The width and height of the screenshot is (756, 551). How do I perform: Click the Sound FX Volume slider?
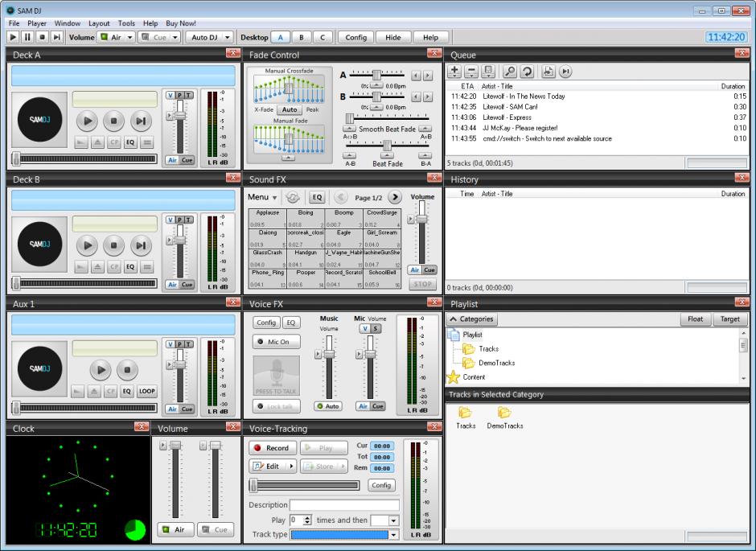[422, 232]
